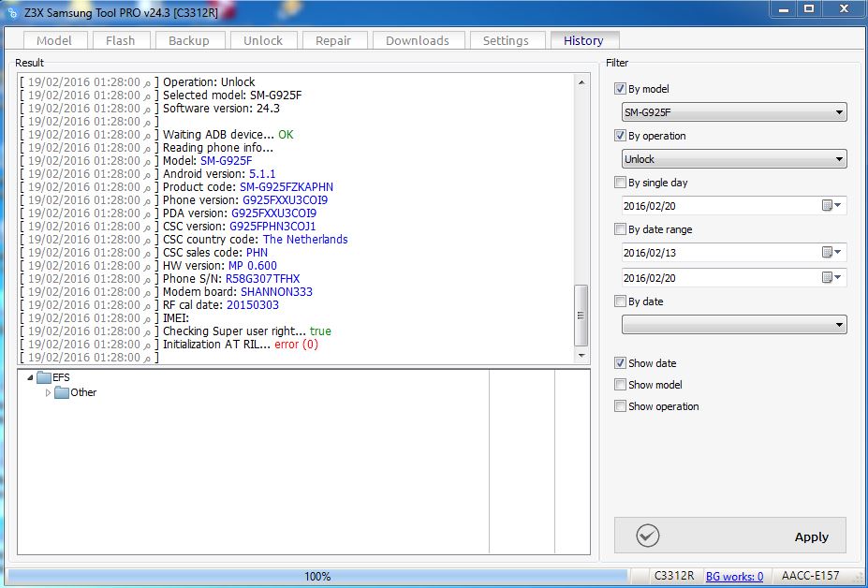Enable the Show operation option

point(620,405)
